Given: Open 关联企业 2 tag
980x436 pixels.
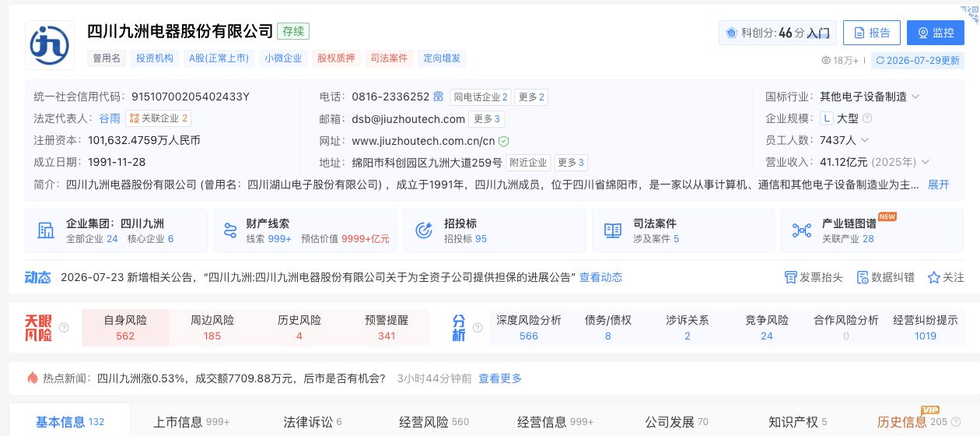Looking at the screenshot, I should point(159,118).
